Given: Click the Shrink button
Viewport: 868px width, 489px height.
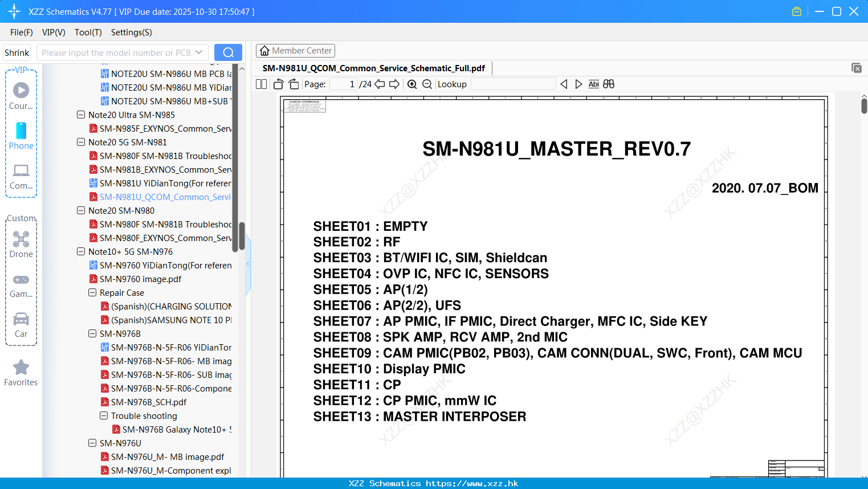Looking at the screenshot, I should [17, 52].
